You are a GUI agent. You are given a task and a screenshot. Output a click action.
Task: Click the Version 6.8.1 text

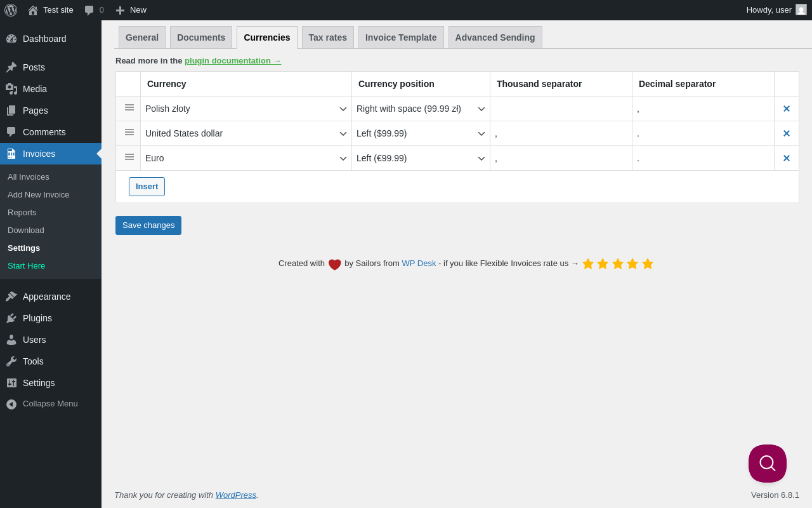pyautogui.click(x=775, y=495)
